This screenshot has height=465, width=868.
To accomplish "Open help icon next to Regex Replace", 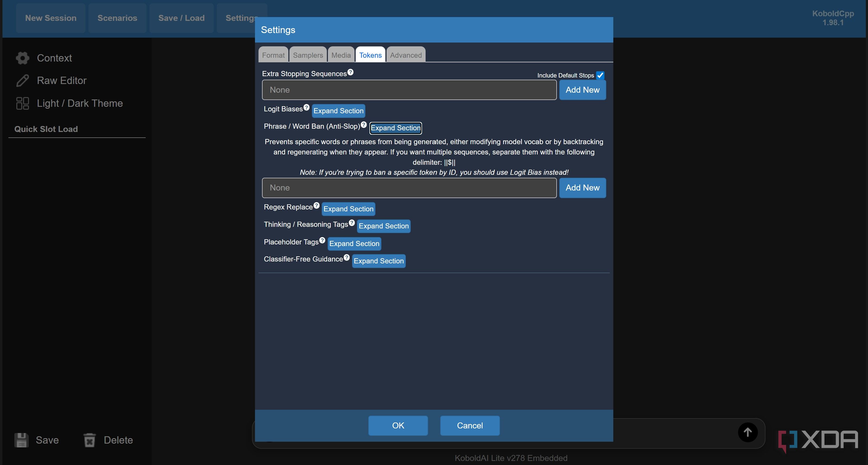I will coord(316,205).
